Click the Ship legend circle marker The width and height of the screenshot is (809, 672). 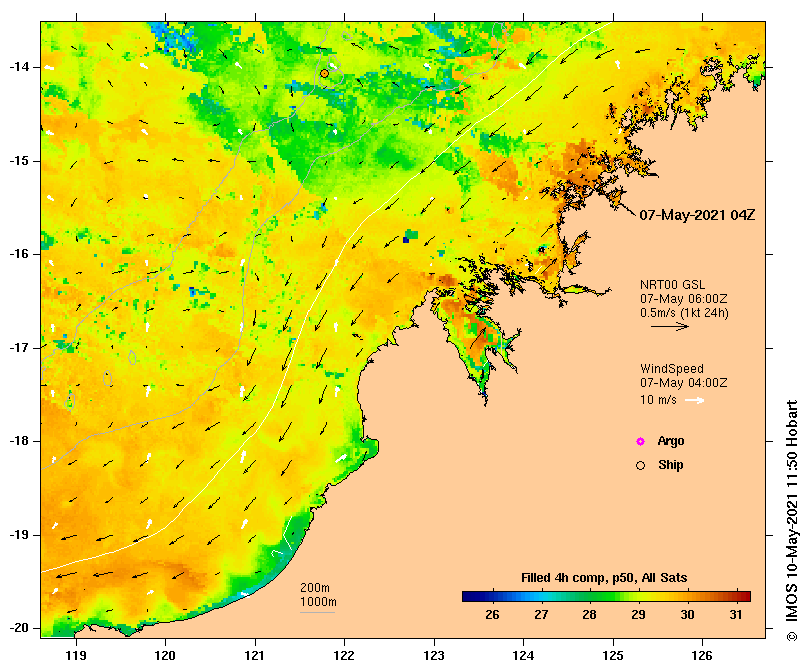[640, 466]
